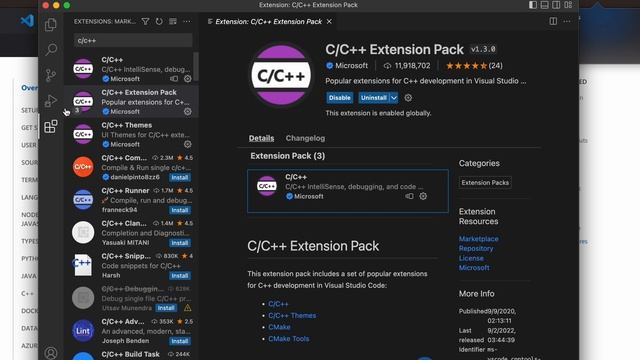Image resolution: width=640 pixels, height=360 pixels.
Task: Close the C/C++ Extension Pack tab
Action: tap(329, 22)
